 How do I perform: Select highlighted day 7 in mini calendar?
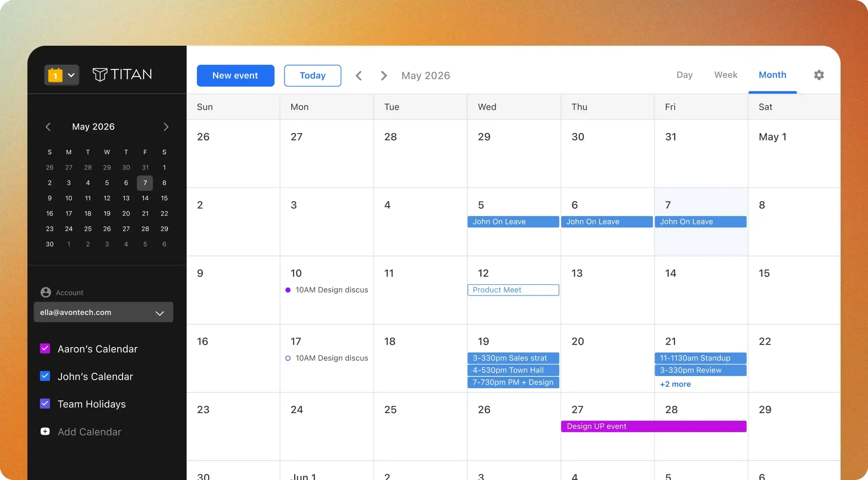point(145,183)
